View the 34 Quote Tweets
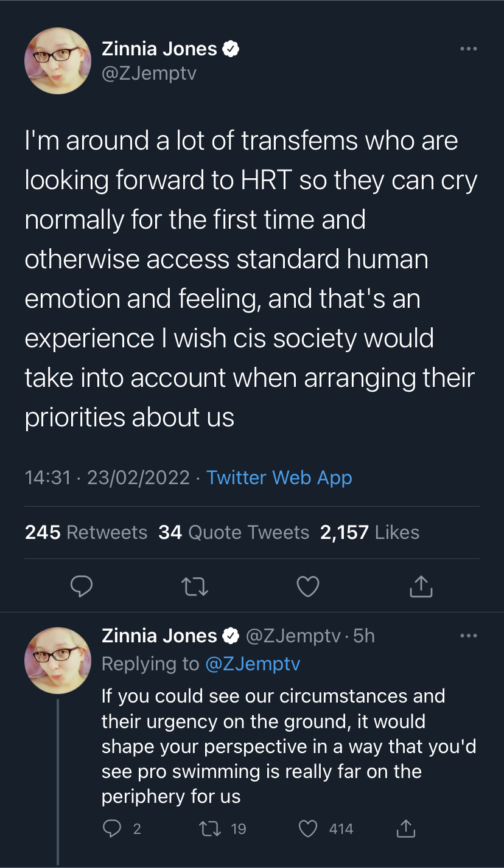The width and height of the screenshot is (504, 868). tap(234, 532)
